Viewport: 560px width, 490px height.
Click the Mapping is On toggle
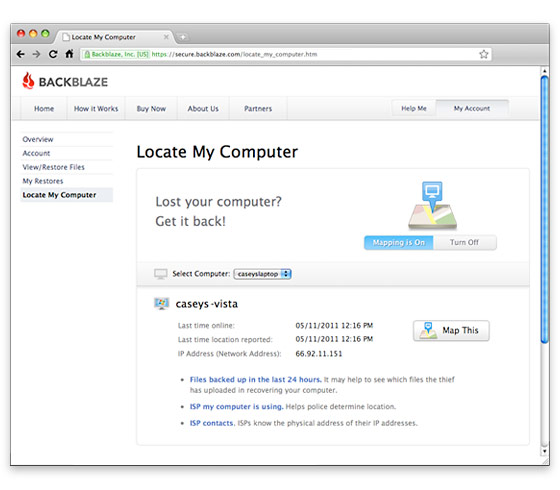coord(399,242)
